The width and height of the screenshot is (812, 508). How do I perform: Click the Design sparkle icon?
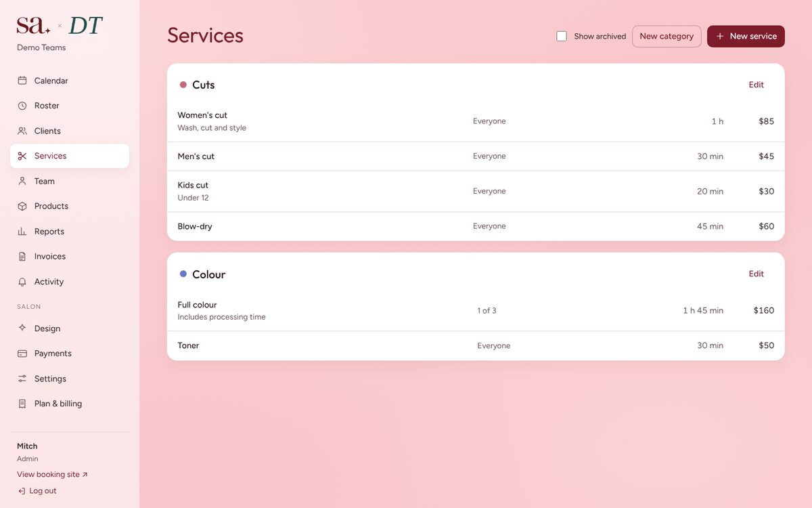point(22,329)
